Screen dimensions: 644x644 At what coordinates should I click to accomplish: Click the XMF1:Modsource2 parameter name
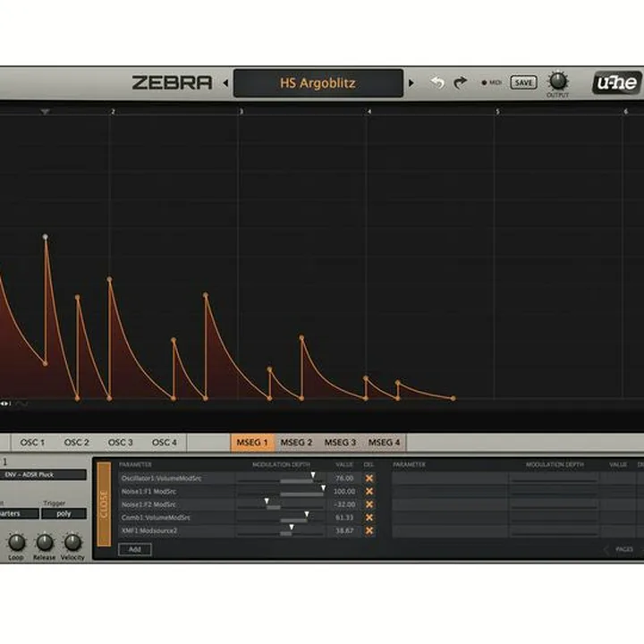tap(149, 530)
